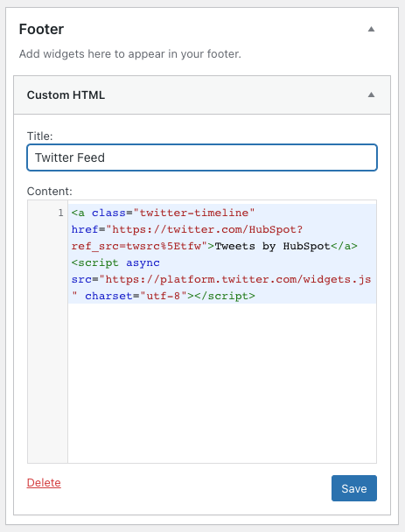The width and height of the screenshot is (405, 532).
Task: Click empty area of the Content code editor
Action: pos(222,383)
